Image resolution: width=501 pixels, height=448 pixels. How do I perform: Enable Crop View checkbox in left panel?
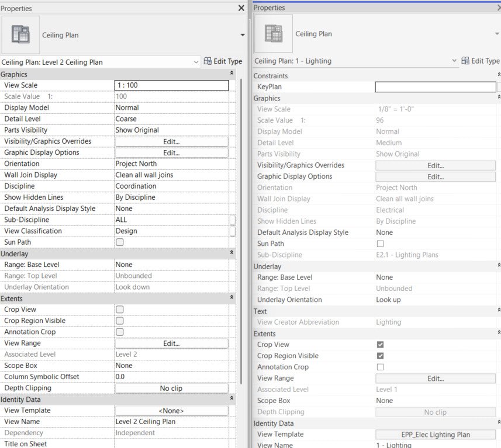tap(120, 310)
